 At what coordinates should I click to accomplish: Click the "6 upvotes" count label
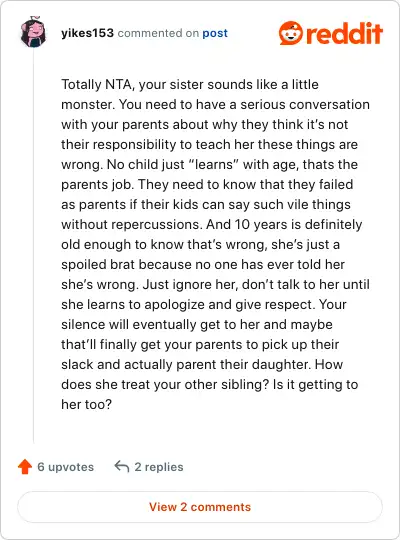(x=65, y=467)
